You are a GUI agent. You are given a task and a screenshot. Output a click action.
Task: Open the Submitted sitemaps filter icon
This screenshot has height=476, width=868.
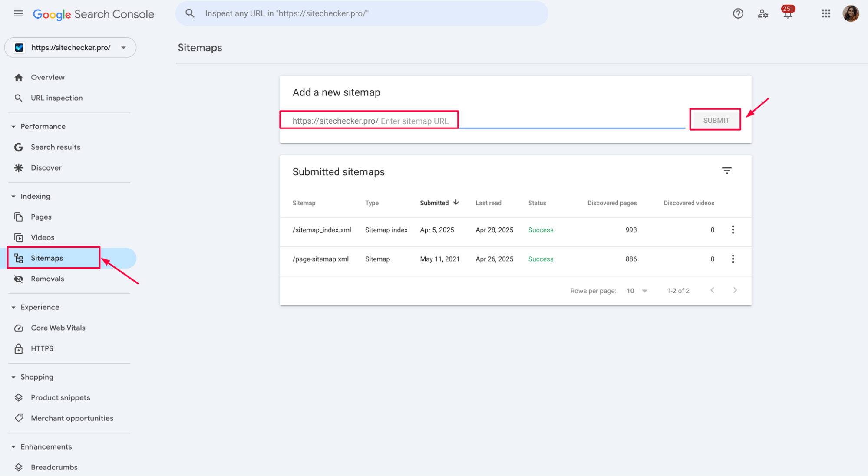point(726,171)
